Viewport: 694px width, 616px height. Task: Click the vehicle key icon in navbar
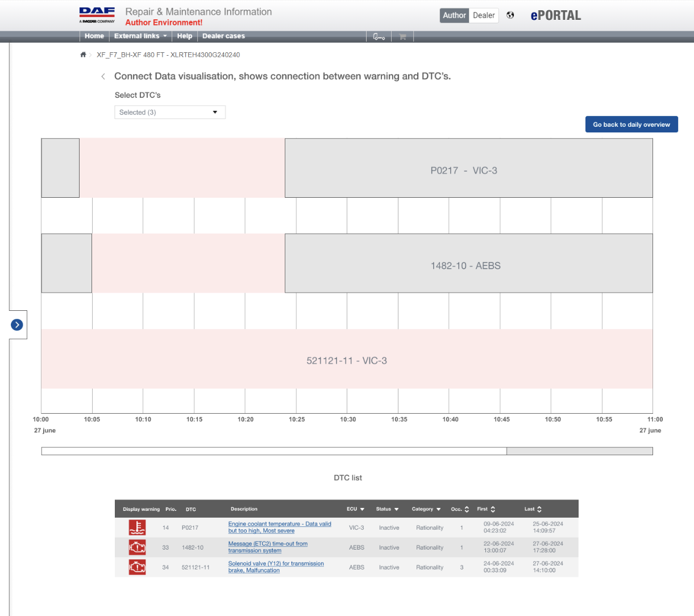[x=379, y=36]
